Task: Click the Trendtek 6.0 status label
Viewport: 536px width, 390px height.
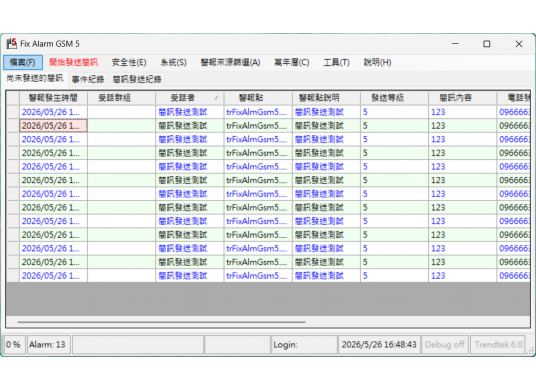Action: [x=498, y=345]
